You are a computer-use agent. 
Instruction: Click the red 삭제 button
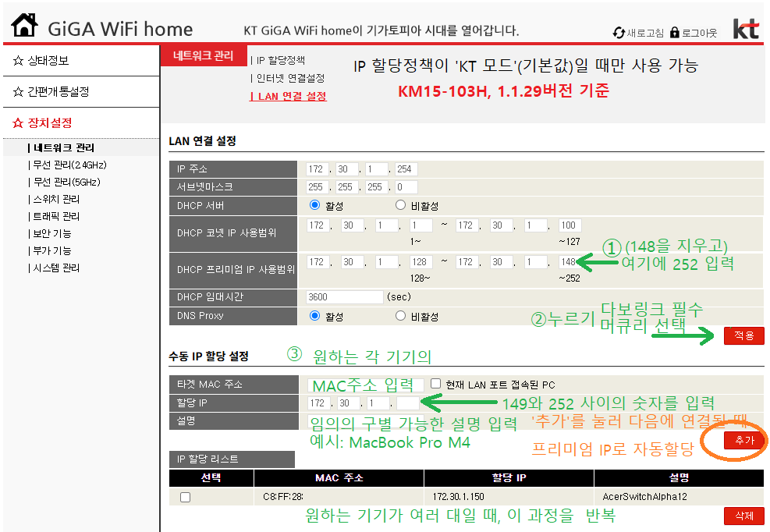click(x=744, y=516)
